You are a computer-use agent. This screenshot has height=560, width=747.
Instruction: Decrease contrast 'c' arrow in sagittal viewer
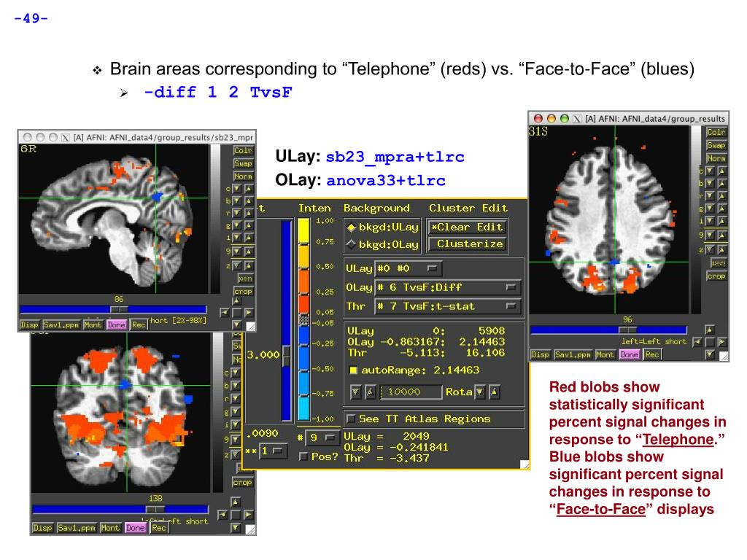pyautogui.click(x=237, y=189)
